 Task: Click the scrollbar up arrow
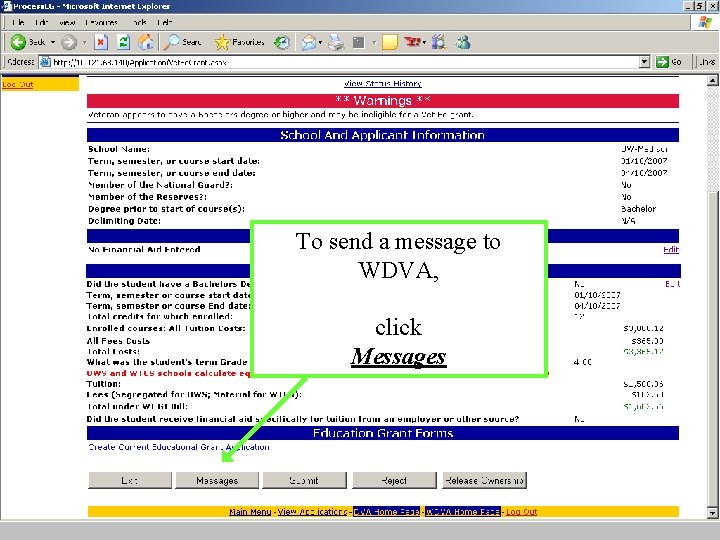click(713, 81)
